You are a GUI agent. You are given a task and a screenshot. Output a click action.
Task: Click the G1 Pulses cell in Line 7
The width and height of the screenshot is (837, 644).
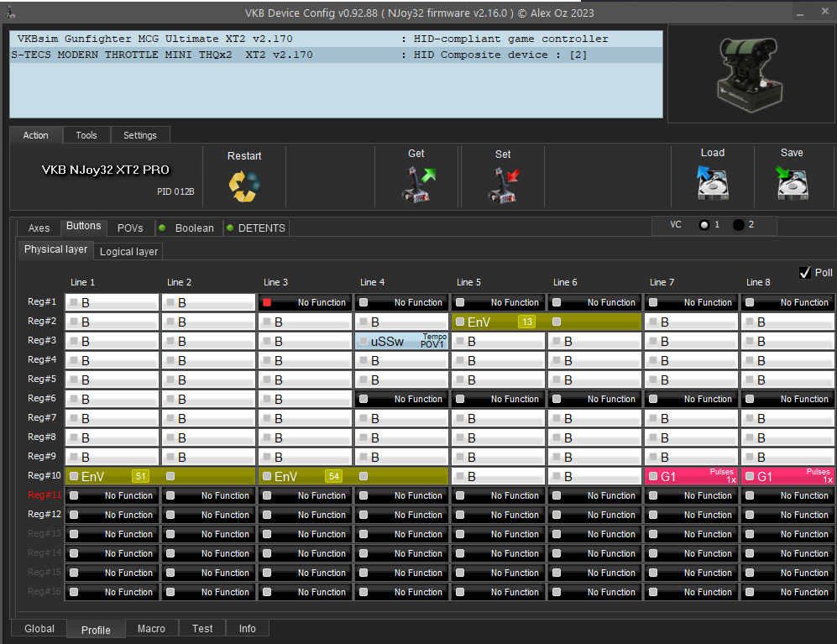coord(691,476)
